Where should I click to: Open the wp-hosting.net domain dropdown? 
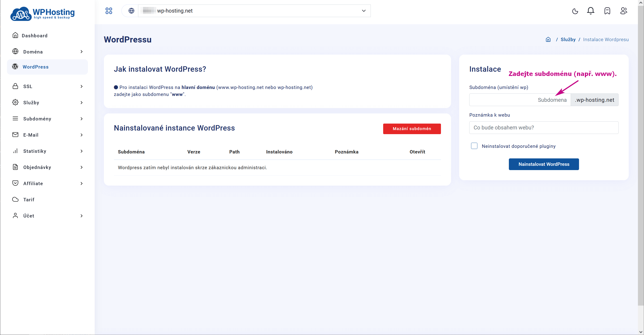tap(254, 11)
